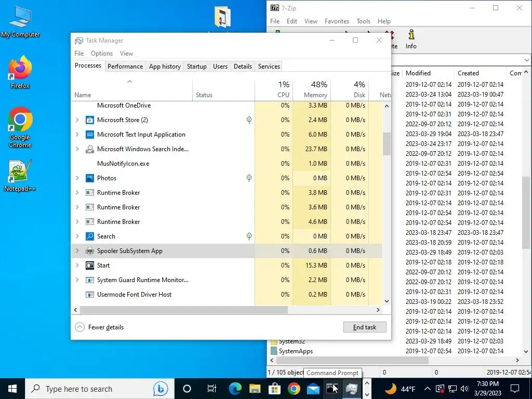Expand the Microsoft Store (2) process group
The width and height of the screenshot is (532, 399).
click(77, 120)
